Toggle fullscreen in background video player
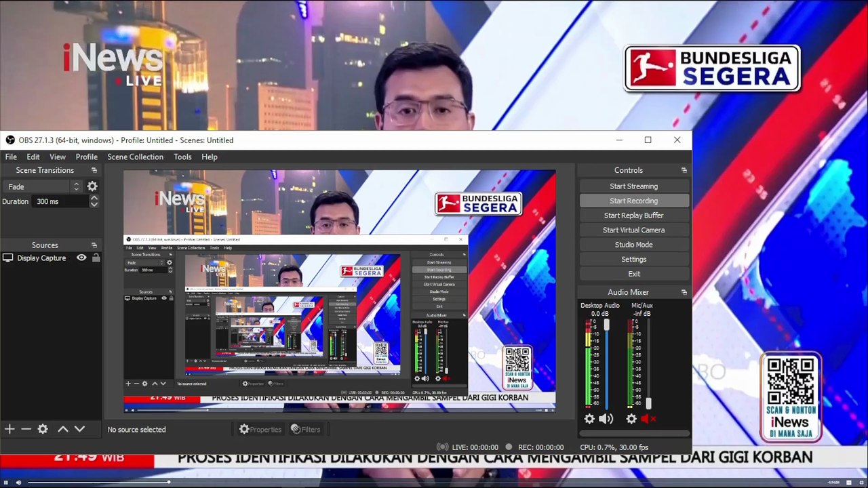 click(861, 483)
